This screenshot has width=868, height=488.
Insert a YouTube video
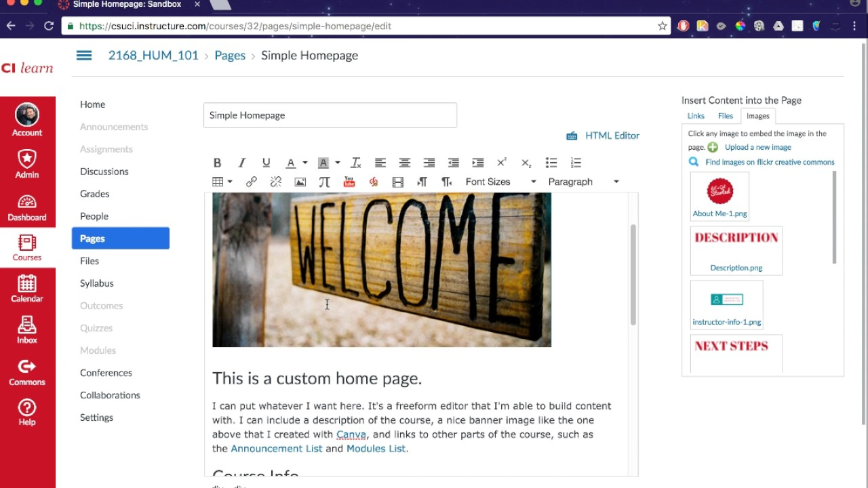click(349, 182)
